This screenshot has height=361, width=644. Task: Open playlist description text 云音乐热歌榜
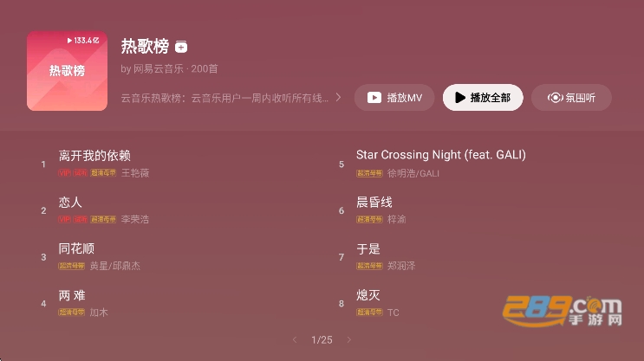pos(224,98)
